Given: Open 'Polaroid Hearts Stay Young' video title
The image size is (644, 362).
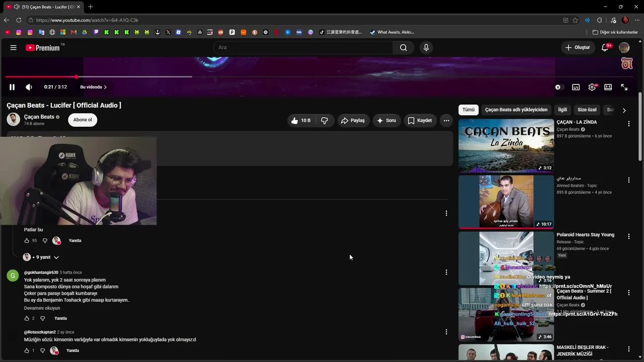Looking at the screenshot, I should 585,235.
